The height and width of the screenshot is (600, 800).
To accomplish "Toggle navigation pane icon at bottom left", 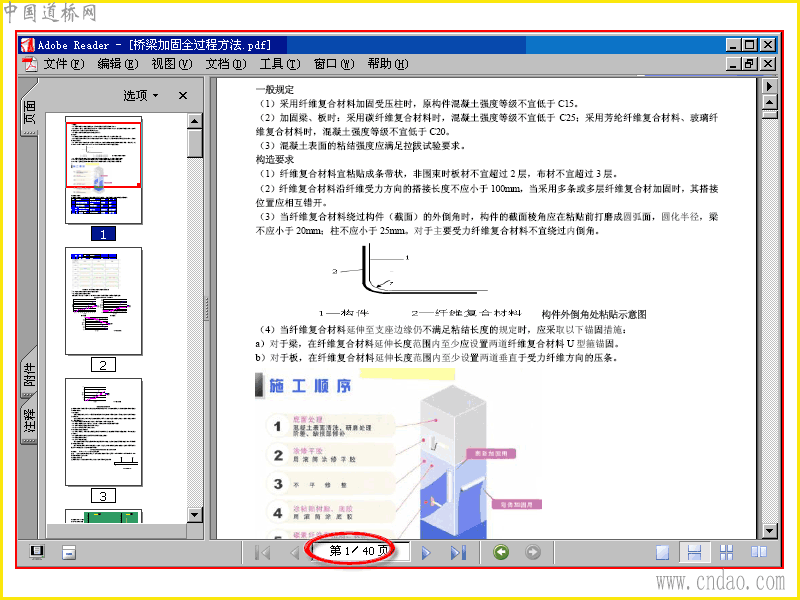I will pyautogui.click(x=37, y=552).
